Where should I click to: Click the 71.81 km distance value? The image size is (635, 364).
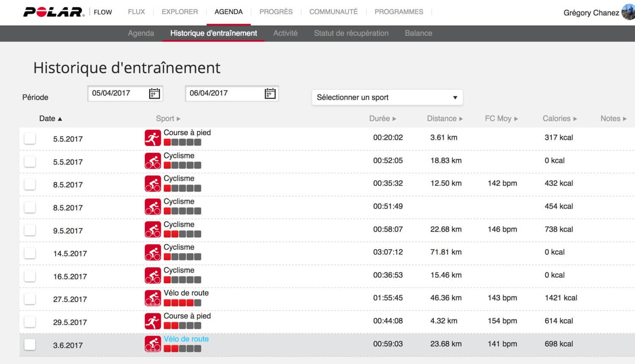click(x=446, y=252)
